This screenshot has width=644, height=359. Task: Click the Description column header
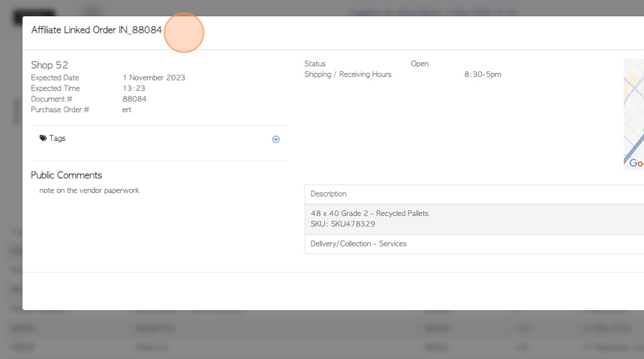pyautogui.click(x=328, y=194)
